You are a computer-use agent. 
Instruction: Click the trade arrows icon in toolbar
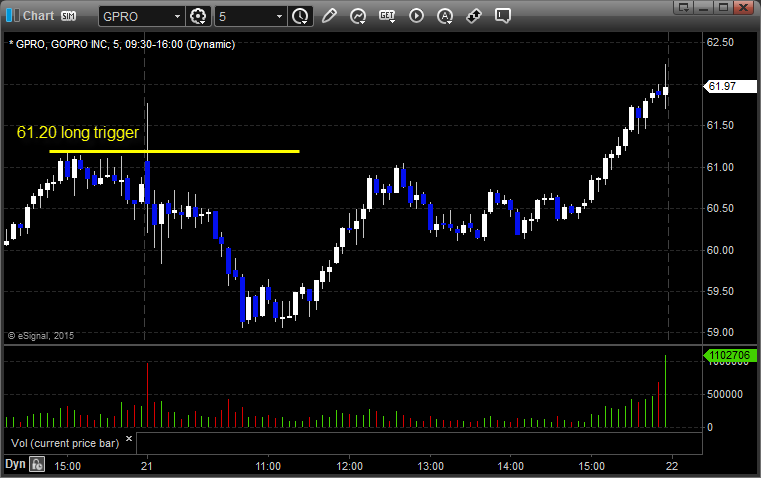[473, 16]
